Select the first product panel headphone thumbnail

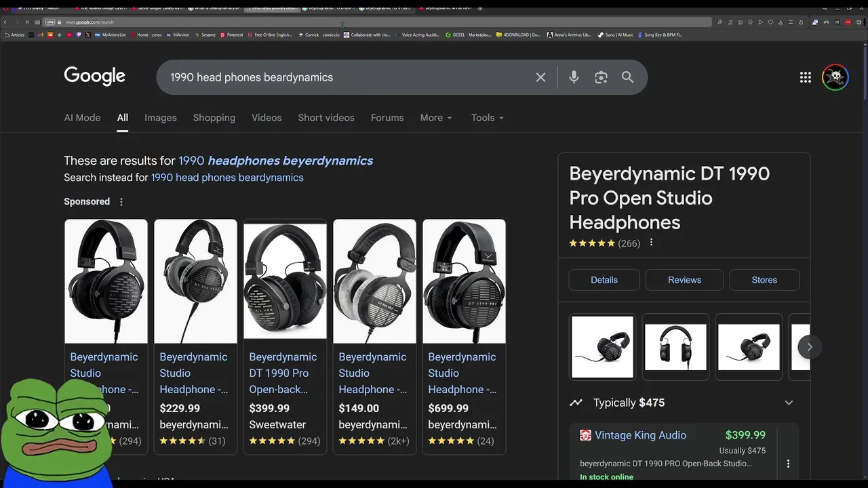pyautogui.click(x=602, y=347)
